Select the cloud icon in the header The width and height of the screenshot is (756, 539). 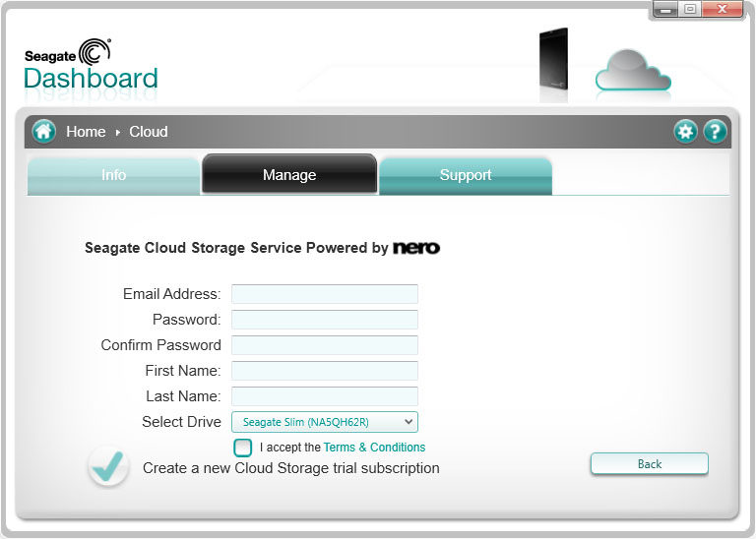point(633,70)
